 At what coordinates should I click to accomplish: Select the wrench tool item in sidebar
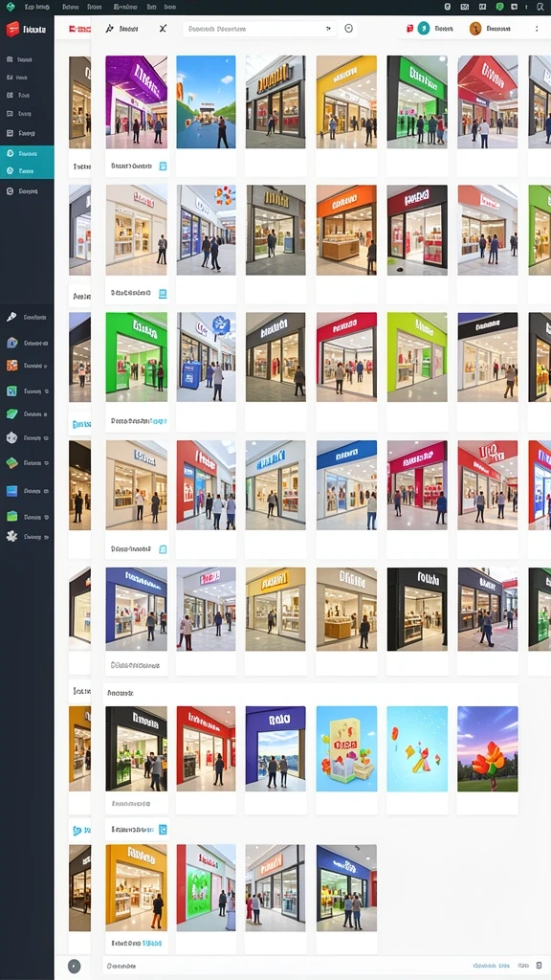(11, 317)
